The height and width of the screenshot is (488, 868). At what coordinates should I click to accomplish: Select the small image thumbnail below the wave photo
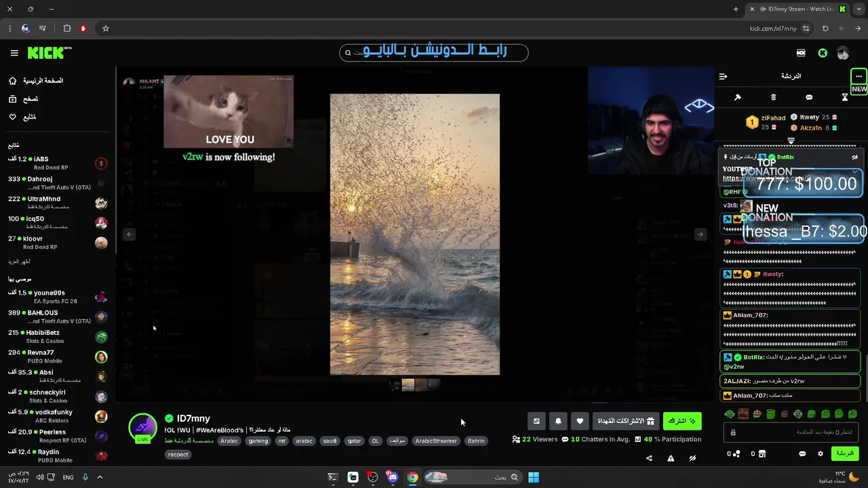pyautogui.click(x=408, y=385)
